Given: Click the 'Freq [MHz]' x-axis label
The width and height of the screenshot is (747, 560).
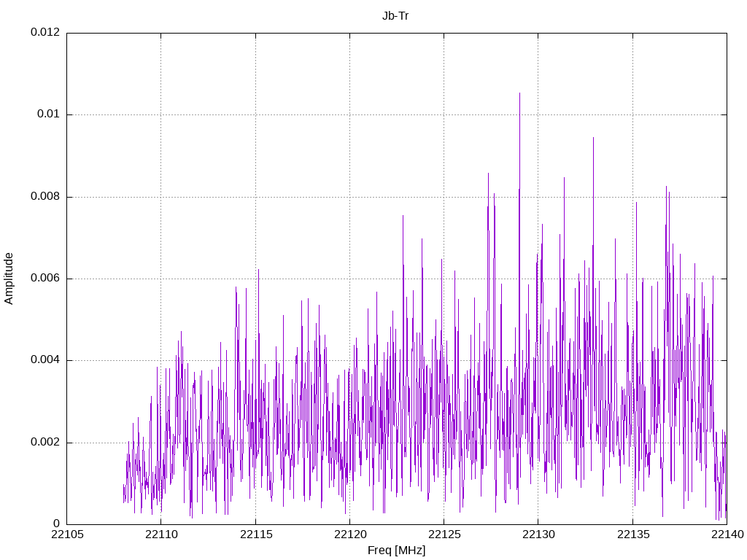Looking at the screenshot, I should (396, 551).
